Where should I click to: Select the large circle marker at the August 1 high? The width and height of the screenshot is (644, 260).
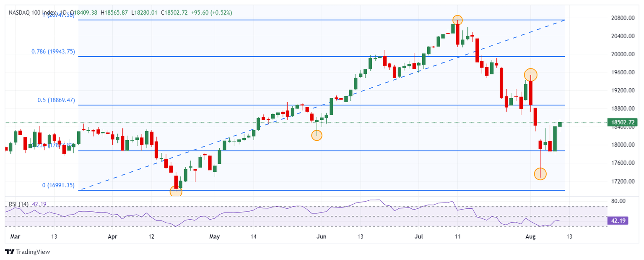tap(530, 74)
